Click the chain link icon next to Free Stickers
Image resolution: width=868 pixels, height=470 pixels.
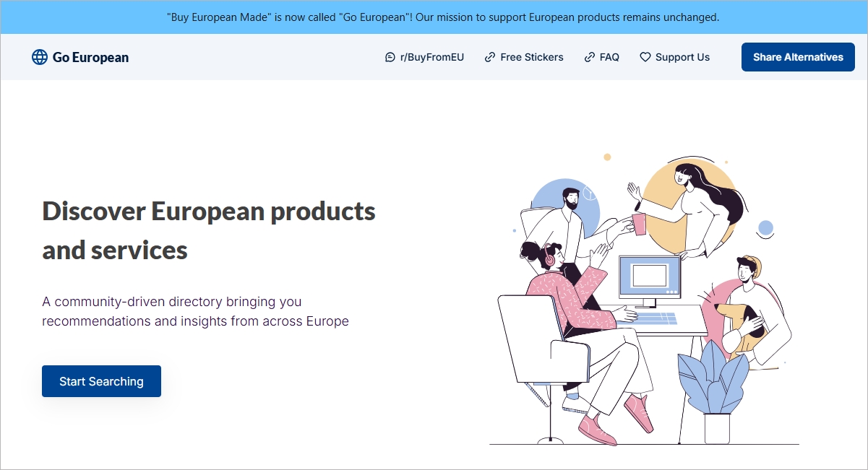click(x=490, y=57)
